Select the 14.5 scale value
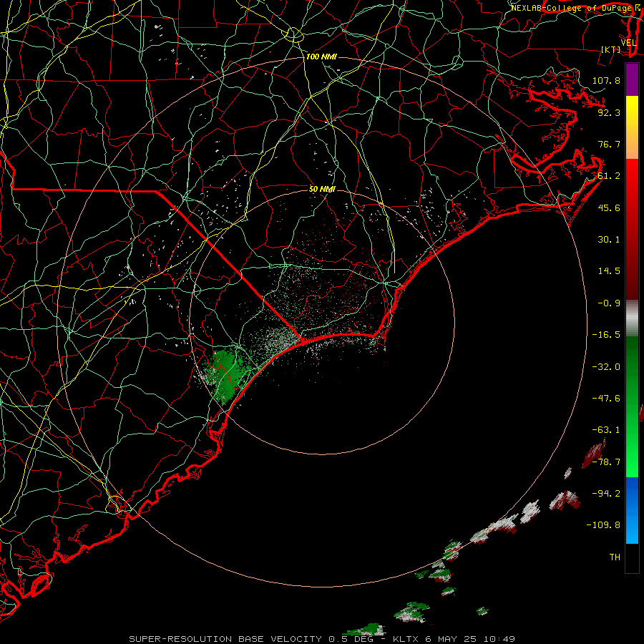 (609, 271)
